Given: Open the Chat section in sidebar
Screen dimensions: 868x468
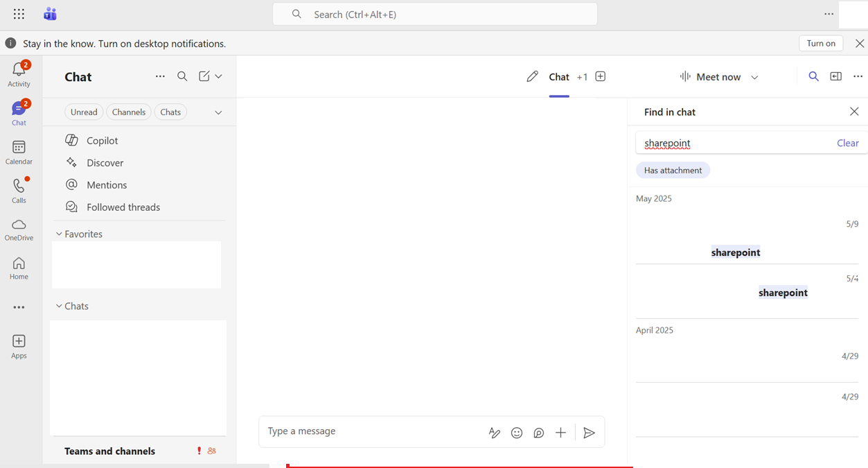Looking at the screenshot, I should [19, 113].
